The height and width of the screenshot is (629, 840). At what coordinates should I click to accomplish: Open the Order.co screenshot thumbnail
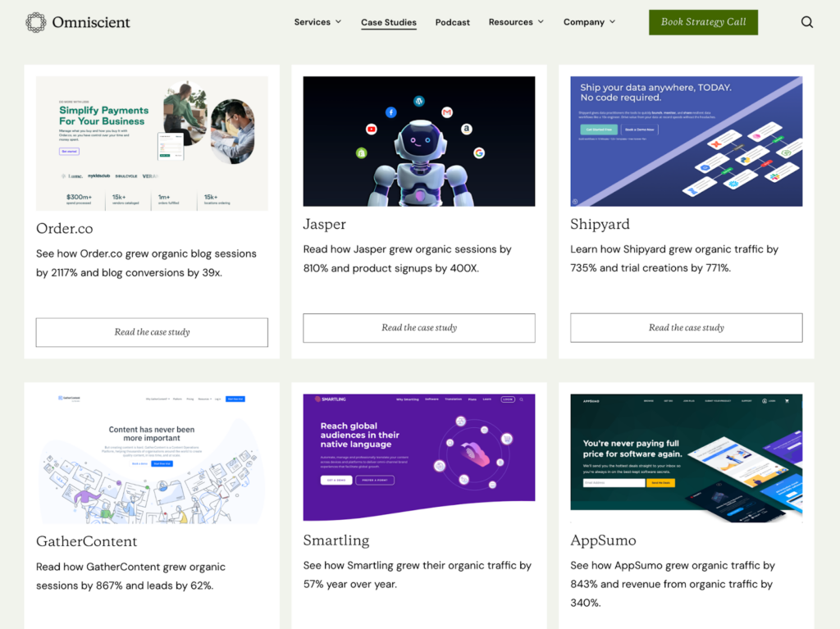pos(152,144)
